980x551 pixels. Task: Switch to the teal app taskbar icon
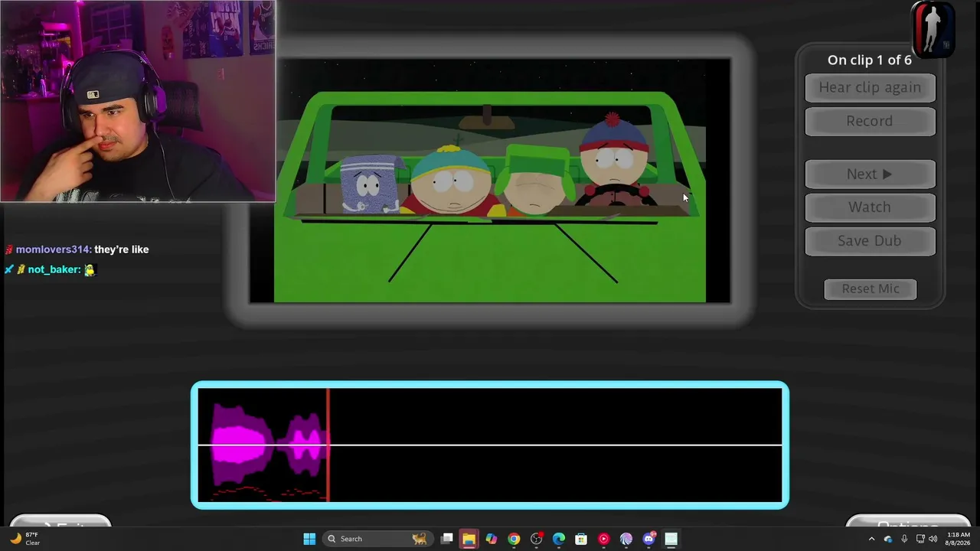671,539
